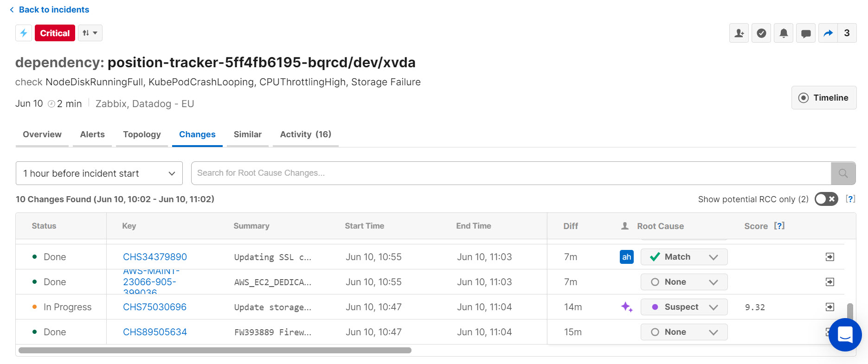
Task: Click the 'ah' user avatar on Match row
Action: pyautogui.click(x=627, y=256)
